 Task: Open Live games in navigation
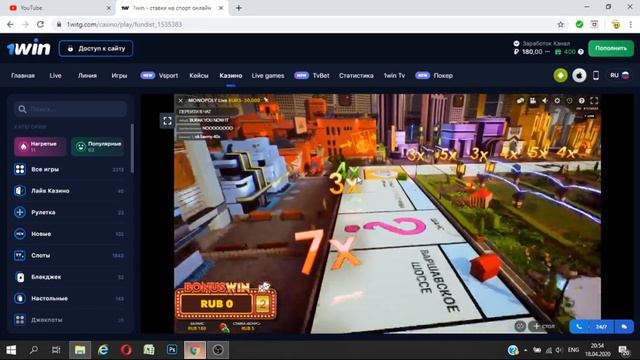tap(268, 76)
